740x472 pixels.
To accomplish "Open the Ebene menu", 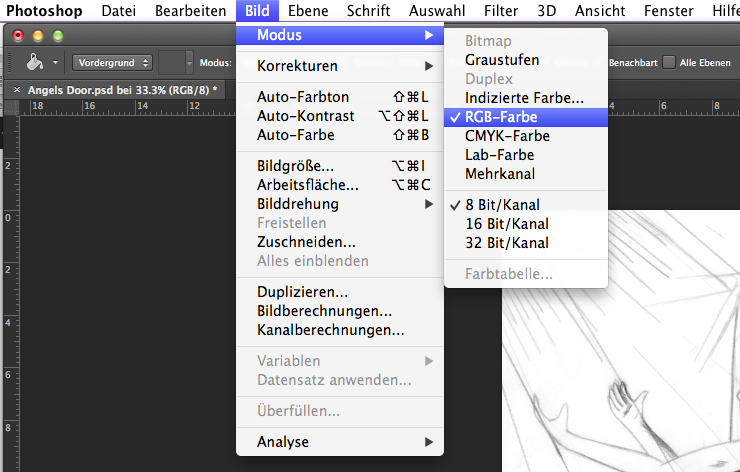I will [308, 10].
